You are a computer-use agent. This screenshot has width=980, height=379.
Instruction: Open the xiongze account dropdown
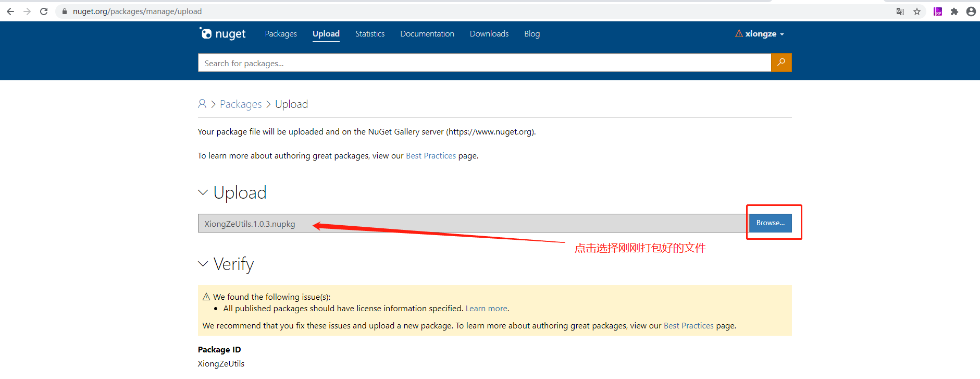click(x=764, y=34)
